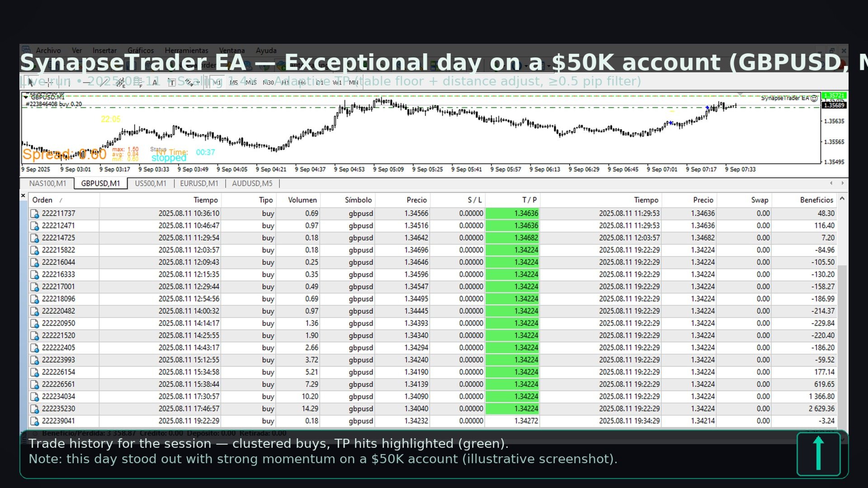The width and height of the screenshot is (868, 488).
Task: Open the Ver menu
Action: (x=77, y=51)
